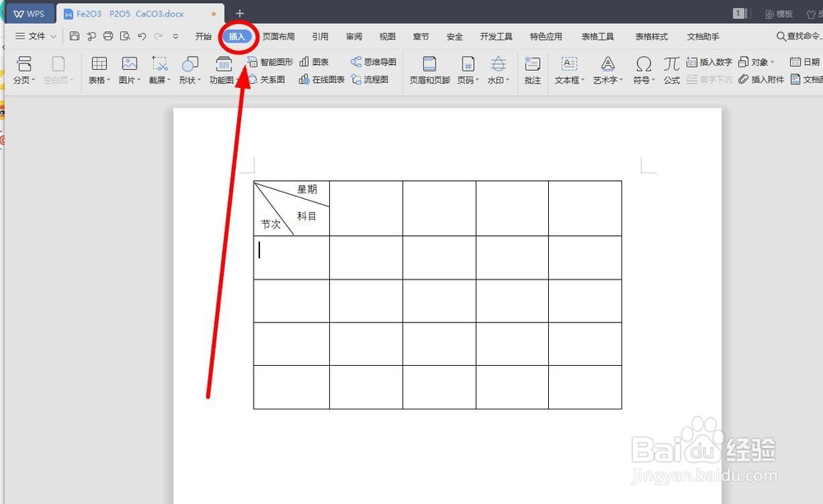Attach a file using 插入附件

765,81
